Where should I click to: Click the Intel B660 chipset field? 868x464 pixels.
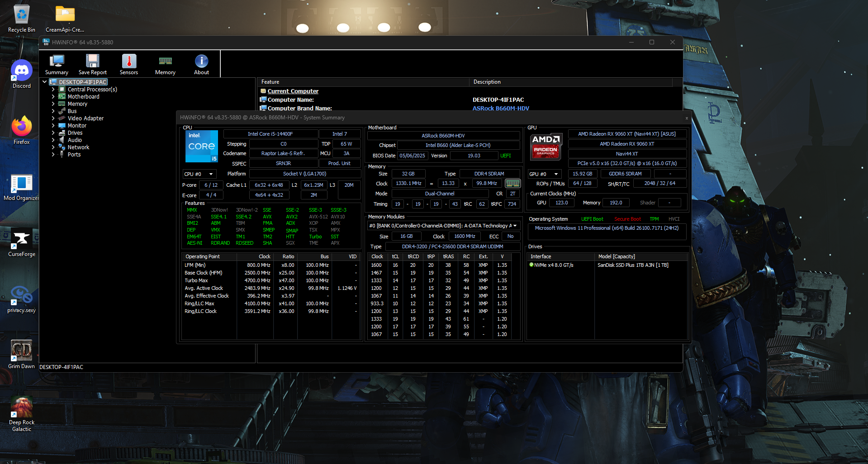pyautogui.click(x=458, y=145)
